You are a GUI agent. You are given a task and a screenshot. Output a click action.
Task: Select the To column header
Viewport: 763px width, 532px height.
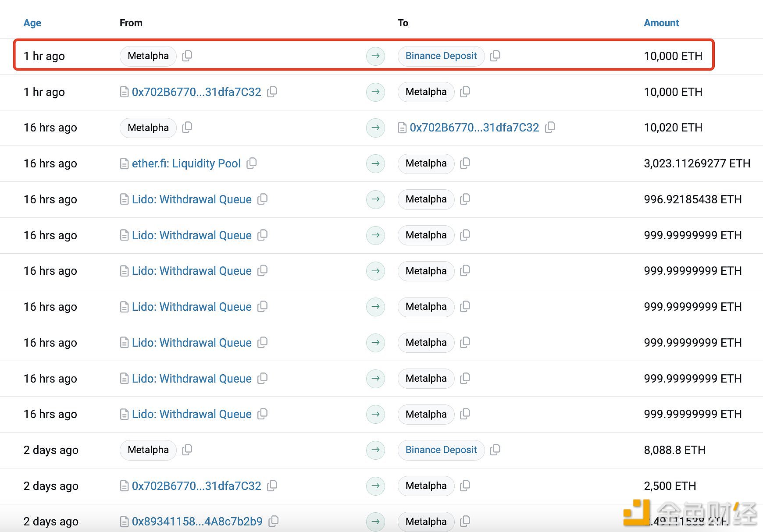[x=403, y=23]
